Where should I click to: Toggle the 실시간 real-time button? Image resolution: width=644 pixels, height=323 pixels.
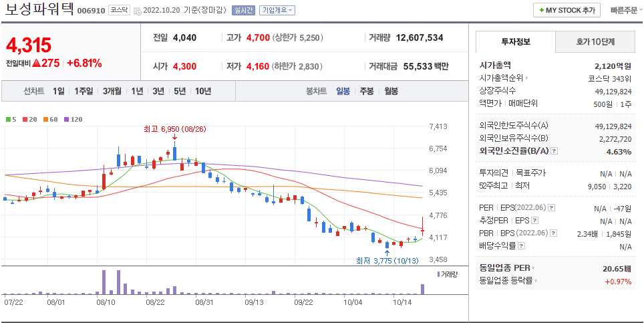click(243, 10)
